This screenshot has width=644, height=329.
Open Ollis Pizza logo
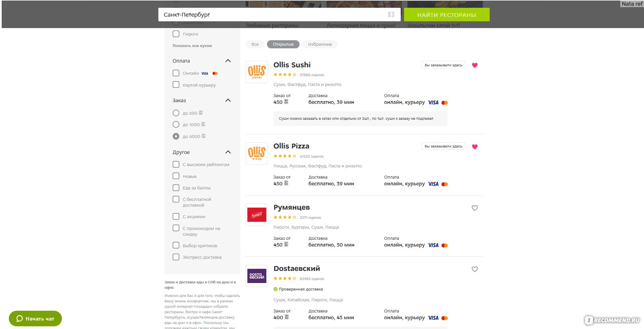[257, 154]
